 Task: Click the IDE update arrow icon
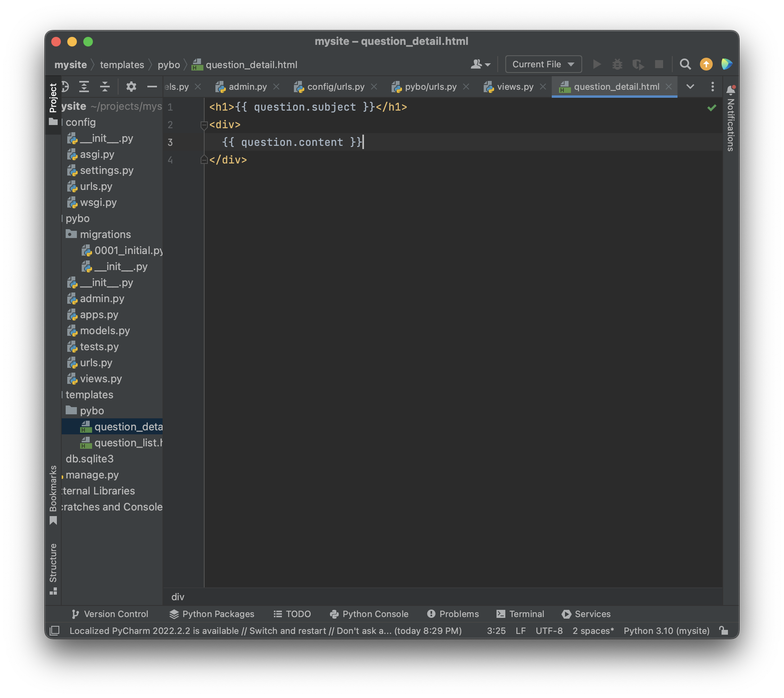pos(706,65)
